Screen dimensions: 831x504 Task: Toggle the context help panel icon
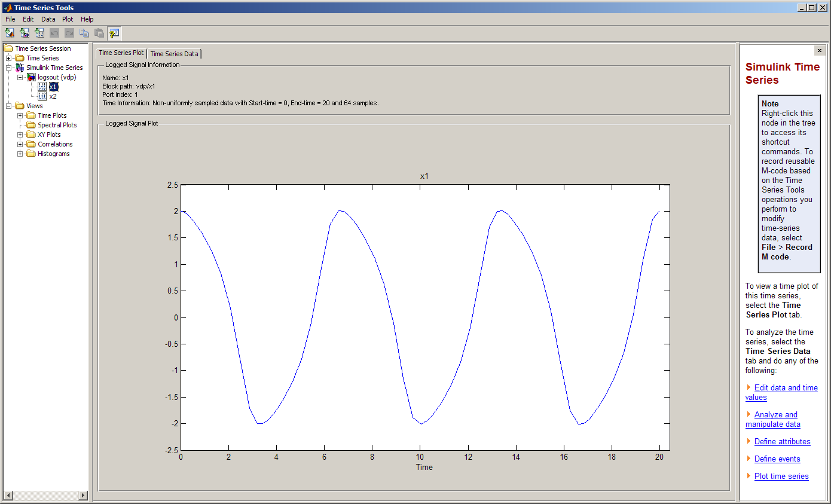pos(114,33)
